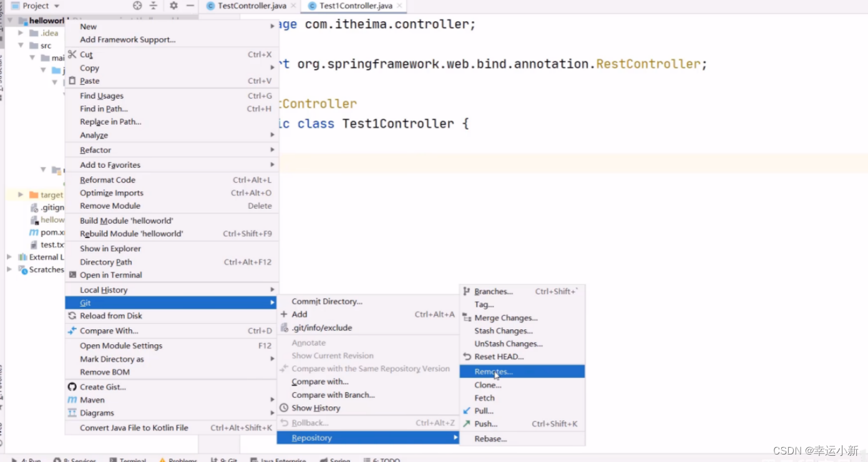Select Tag... option

[522, 304]
